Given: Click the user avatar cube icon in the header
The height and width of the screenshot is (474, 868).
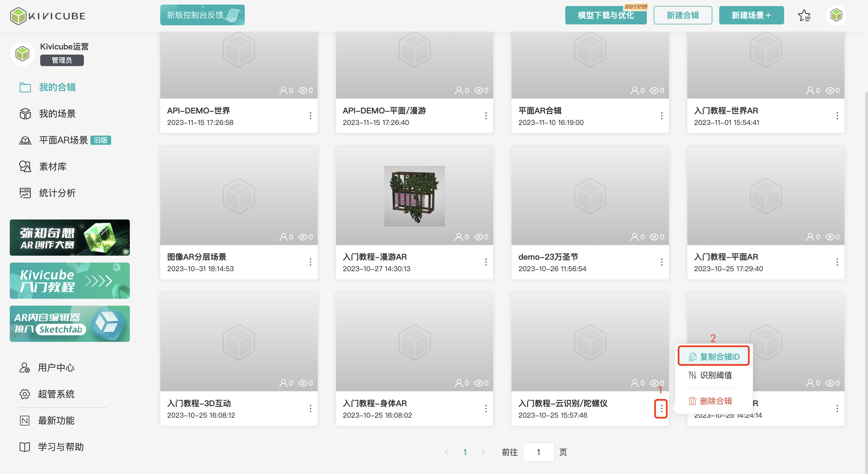Looking at the screenshot, I should tap(836, 15).
